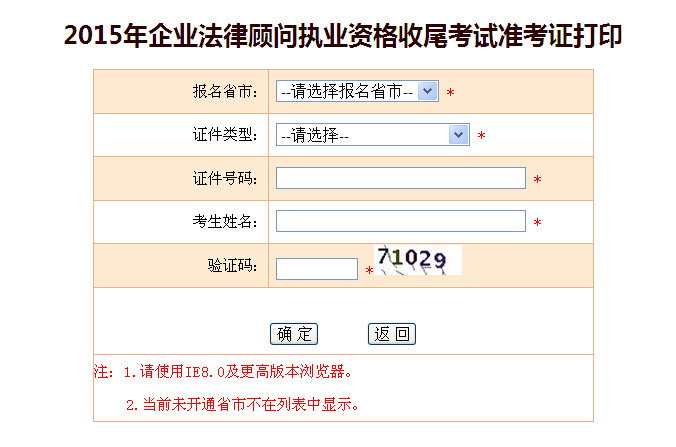The width and height of the screenshot is (676, 447).
Task: Click the 验证码 input box
Action: (316, 269)
